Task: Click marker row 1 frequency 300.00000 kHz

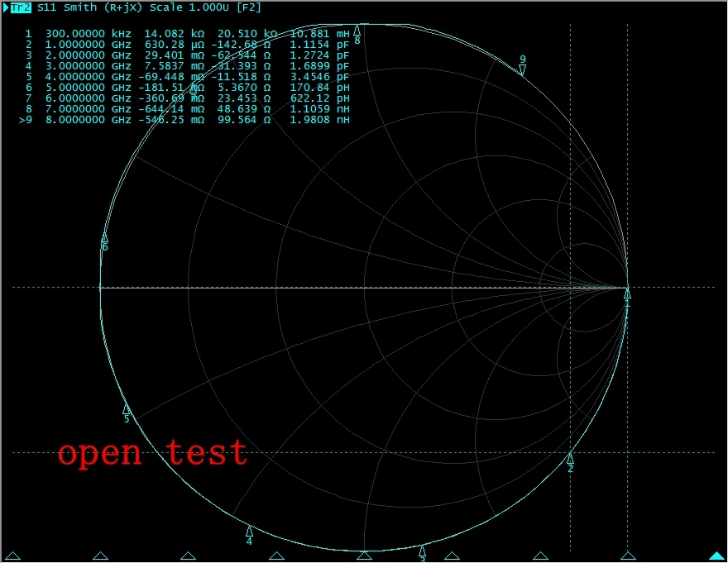Action: 89,34
